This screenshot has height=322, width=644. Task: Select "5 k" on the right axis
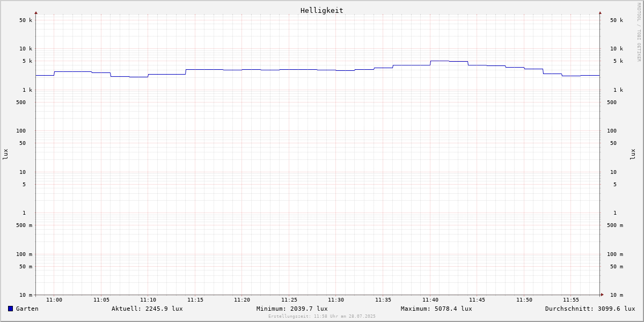(x=618, y=61)
